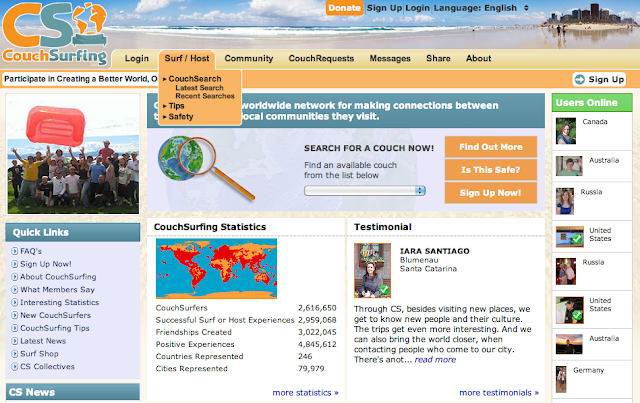Click the arrow icon on Sign Up banner button
Viewport: 640px width, 403px height.
(x=580, y=79)
